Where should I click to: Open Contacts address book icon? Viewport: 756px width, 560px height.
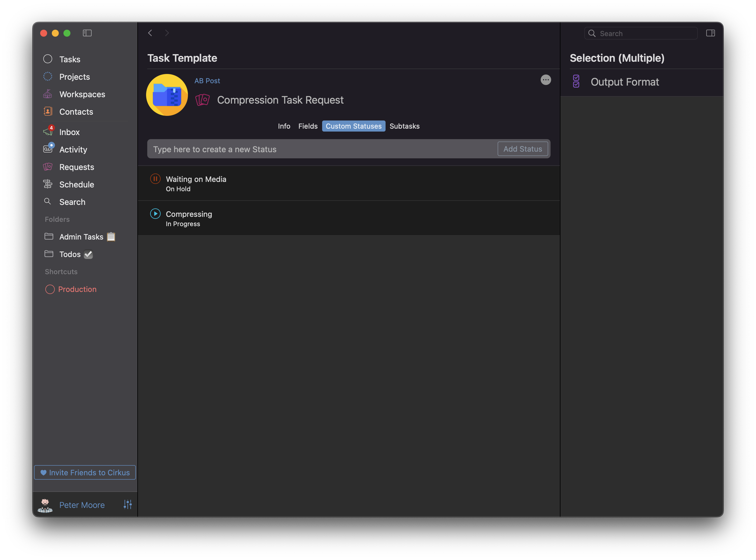[48, 111]
